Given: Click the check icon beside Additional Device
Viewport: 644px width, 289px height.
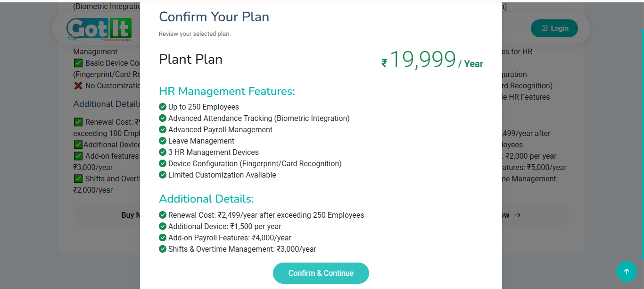Looking at the screenshot, I should coord(163,226).
